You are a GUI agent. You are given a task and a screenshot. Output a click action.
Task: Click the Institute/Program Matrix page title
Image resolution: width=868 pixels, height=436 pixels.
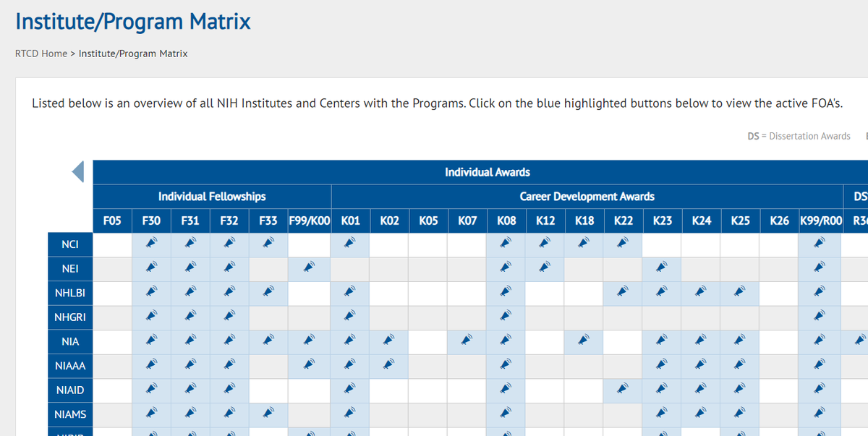coord(133,21)
